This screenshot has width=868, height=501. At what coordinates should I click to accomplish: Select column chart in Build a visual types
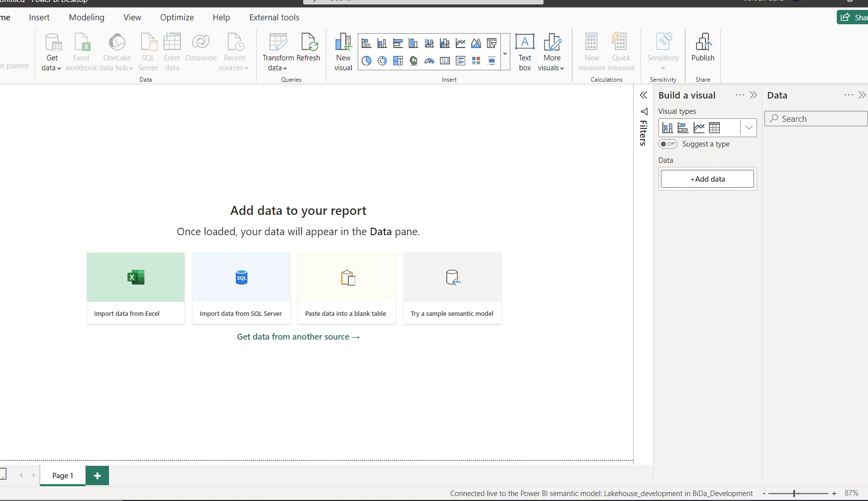pyautogui.click(x=667, y=128)
